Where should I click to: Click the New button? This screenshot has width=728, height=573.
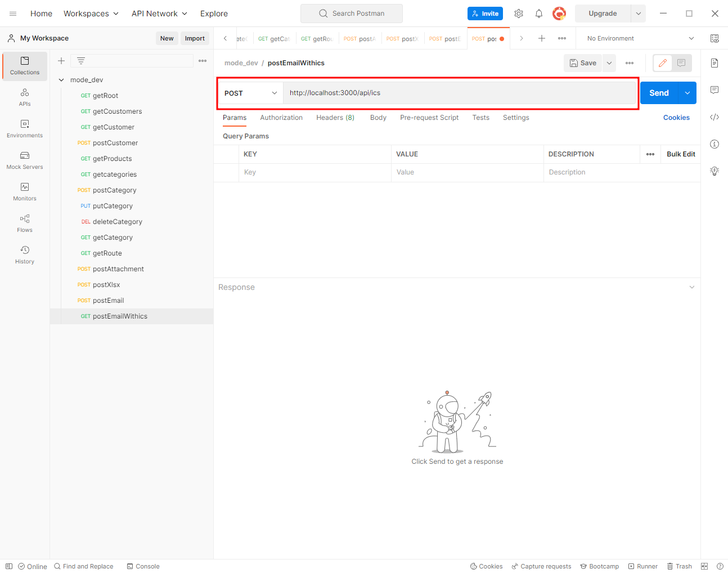pos(167,38)
